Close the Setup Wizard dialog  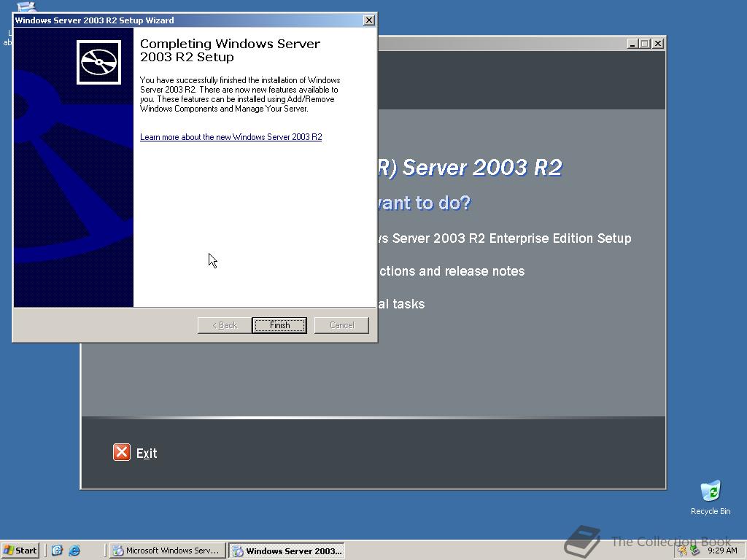pyautogui.click(x=368, y=20)
